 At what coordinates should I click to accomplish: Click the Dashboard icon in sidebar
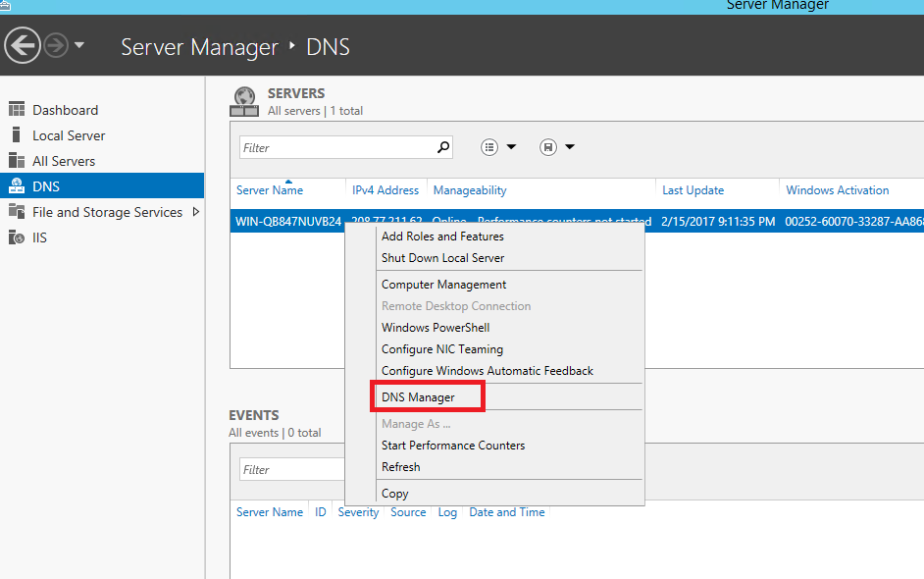coord(17,110)
